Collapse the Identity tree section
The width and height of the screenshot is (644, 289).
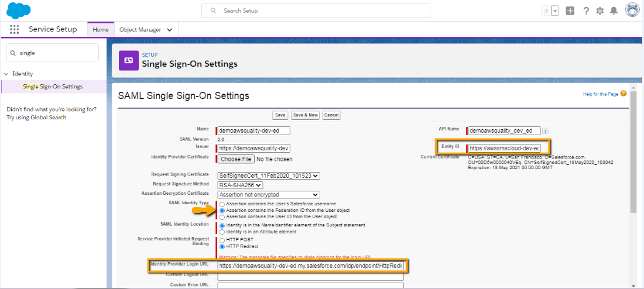point(6,74)
